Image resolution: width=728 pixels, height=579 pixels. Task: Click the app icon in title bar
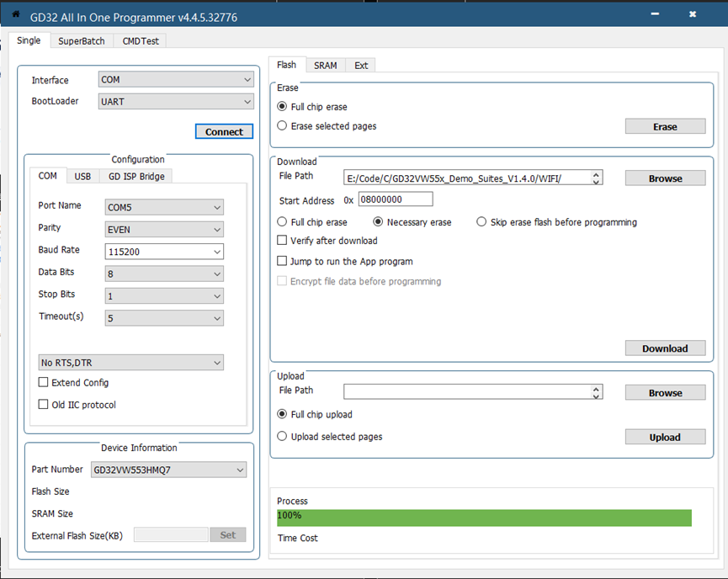(15, 14)
